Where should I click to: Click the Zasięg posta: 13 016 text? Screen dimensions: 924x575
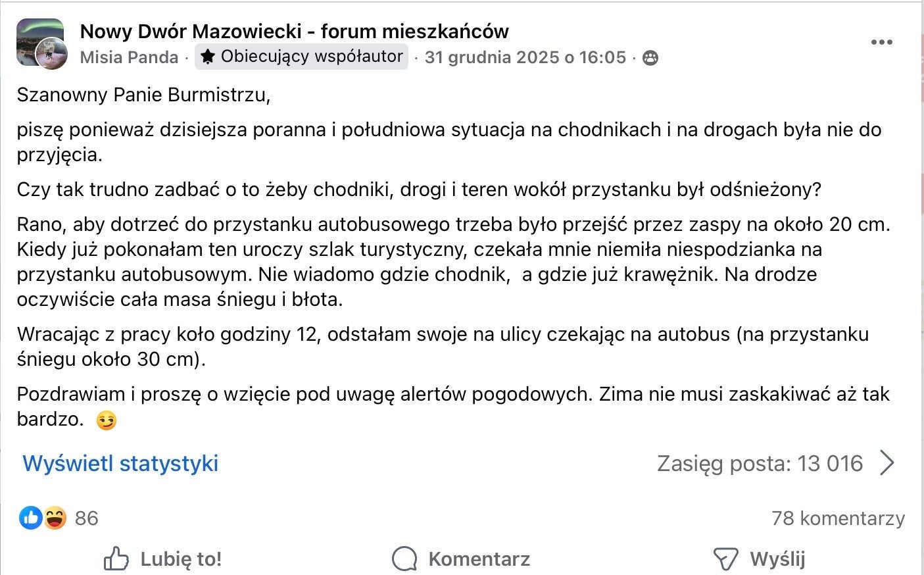pos(760,463)
